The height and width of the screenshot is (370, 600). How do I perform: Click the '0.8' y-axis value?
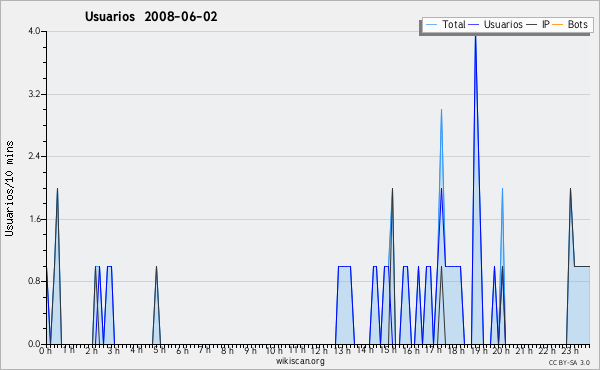pyautogui.click(x=34, y=281)
